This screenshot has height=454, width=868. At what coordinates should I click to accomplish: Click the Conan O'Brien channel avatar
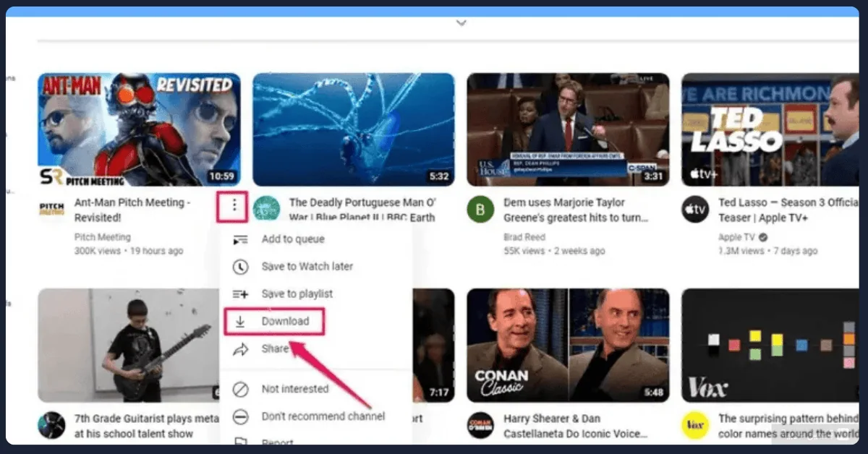(x=480, y=425)
